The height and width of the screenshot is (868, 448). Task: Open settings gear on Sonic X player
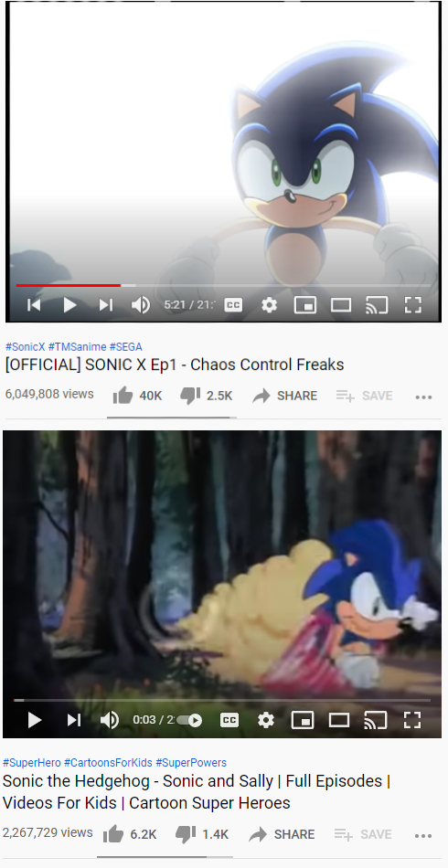pyautogui.click(x=269, y=305)
